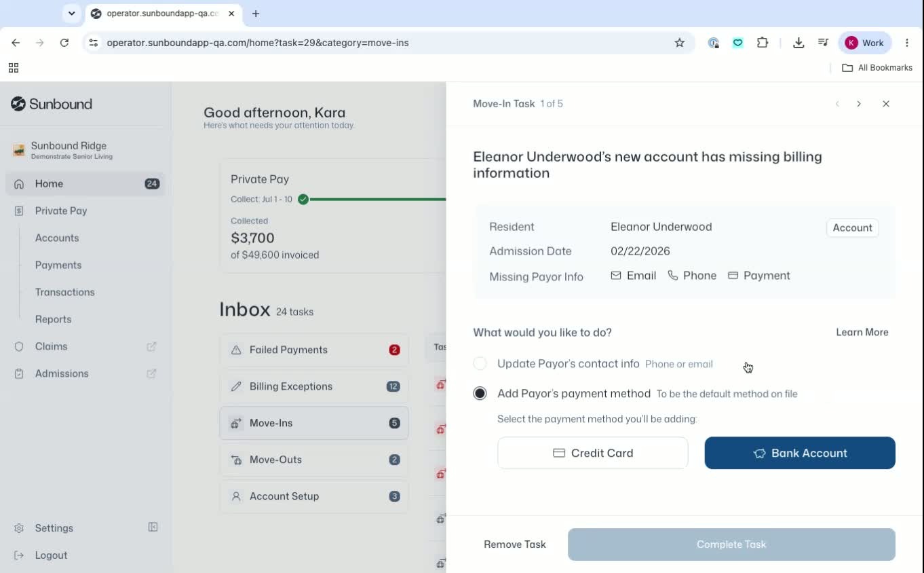Image resolution: width=924 pixels, height=573 pixels.
Task: Choose Credit Card payment method
Action: [x=593, y=453]
